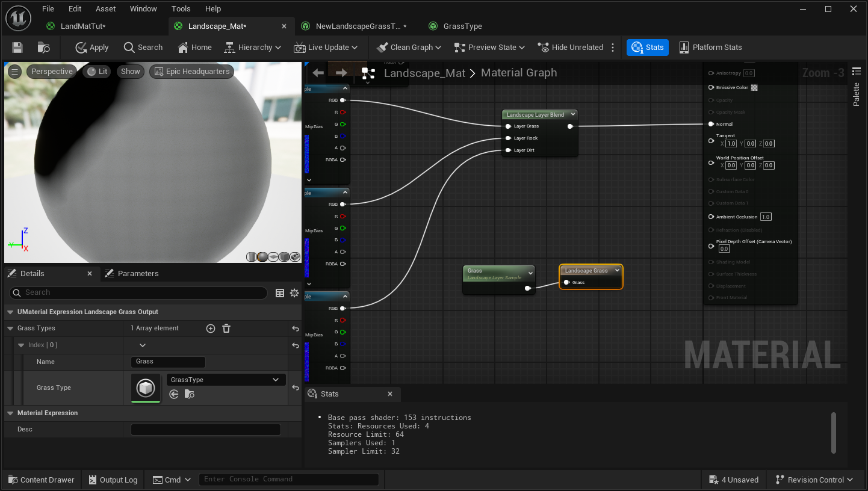Open the Perspective view mode dropdown
The width and height of the screenshot is (868, 491).
tap(52, 72)
